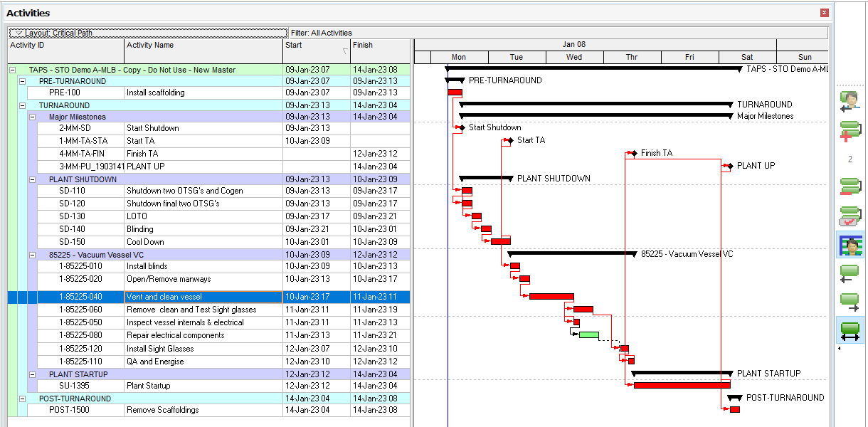Click the assign predecessor left-arrow icon
The image size is (868, 427).
point(850,273)
